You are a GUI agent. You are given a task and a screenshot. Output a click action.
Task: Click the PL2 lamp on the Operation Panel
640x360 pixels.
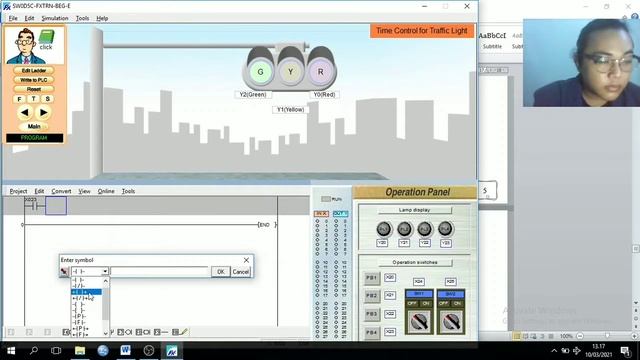pyautogui.click(x=404, y=229)
